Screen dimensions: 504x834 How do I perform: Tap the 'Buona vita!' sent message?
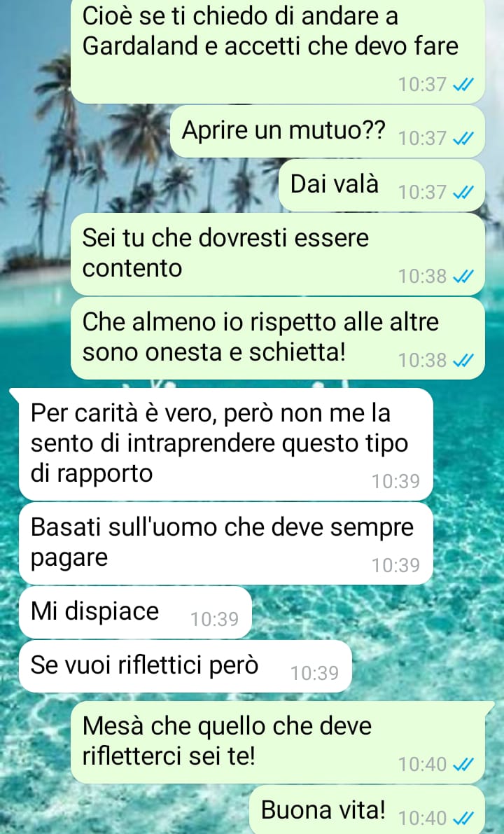point(367,809)
